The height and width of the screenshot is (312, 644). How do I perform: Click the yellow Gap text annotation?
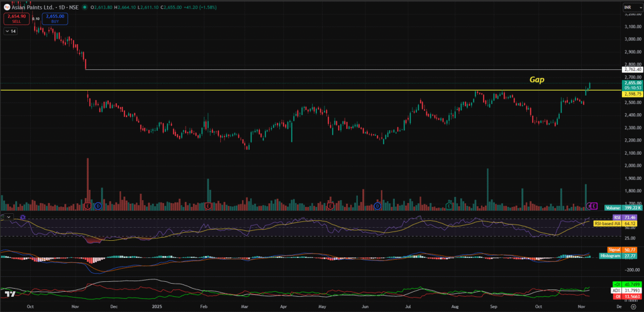tap(536, 80)
